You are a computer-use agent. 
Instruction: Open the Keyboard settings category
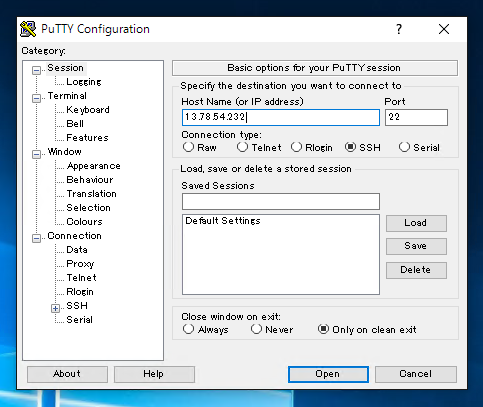[x=88, y=110]
